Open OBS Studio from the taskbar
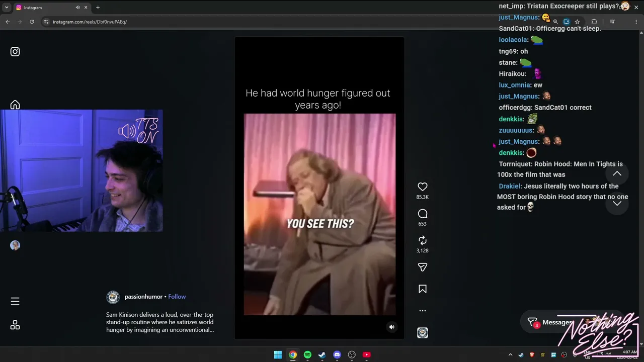This screenshot has height=362, width=644. 352,354
